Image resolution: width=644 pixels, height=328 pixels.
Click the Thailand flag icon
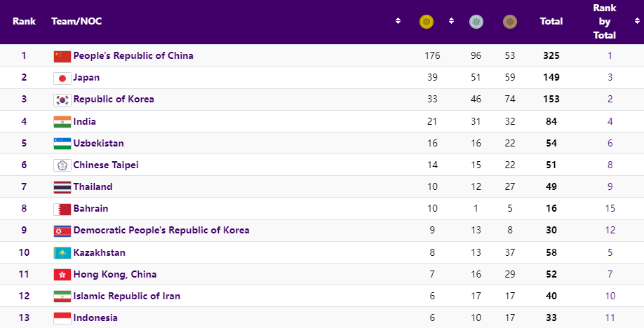(x=62, y=187)
